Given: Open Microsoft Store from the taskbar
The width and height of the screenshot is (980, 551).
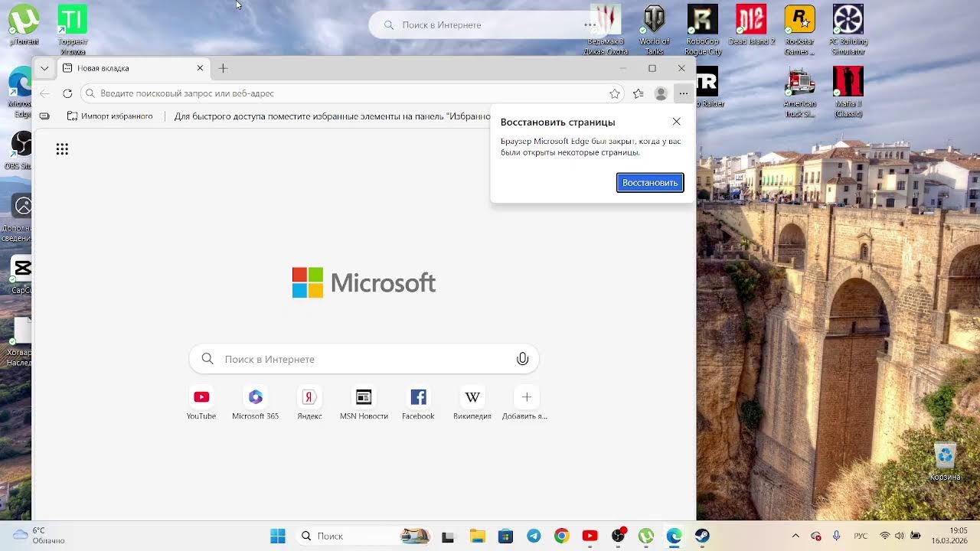Looking at the screenshot, I should pos(505,536).
